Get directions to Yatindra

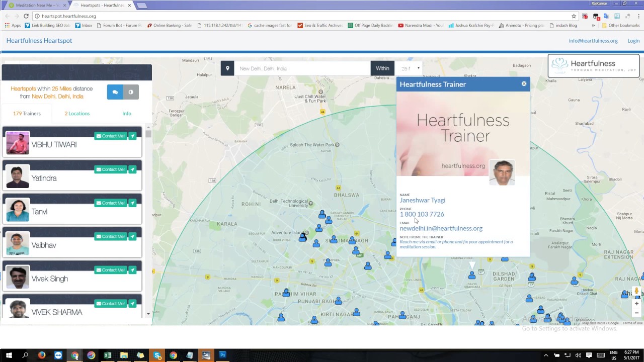click(132, 169)
